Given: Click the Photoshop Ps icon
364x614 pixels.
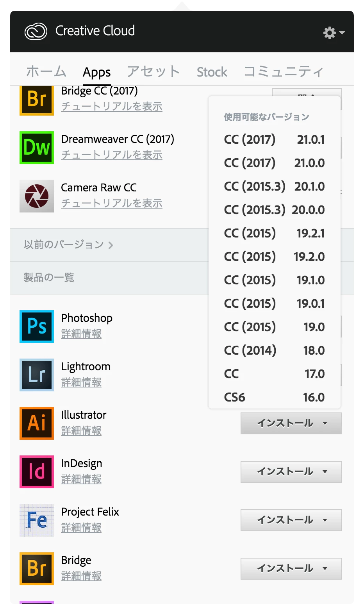Looking at the screenshot, I should [x=37, y=327].
